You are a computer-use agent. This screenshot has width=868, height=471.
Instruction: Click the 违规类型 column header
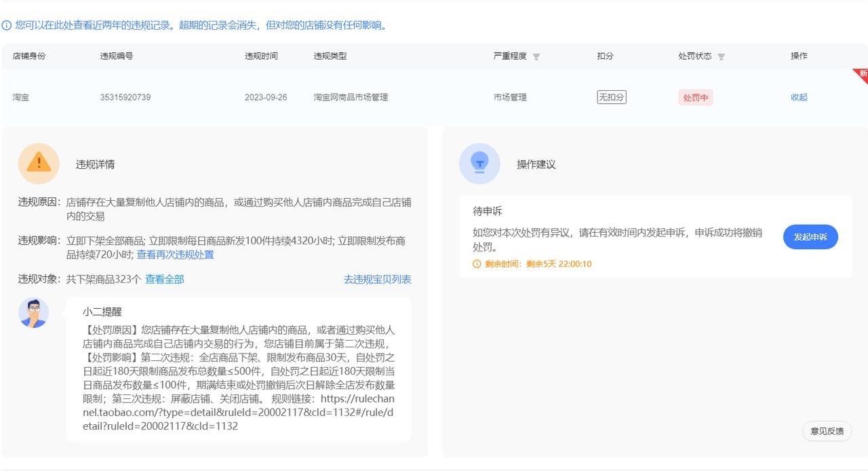(x=330, y=56)
